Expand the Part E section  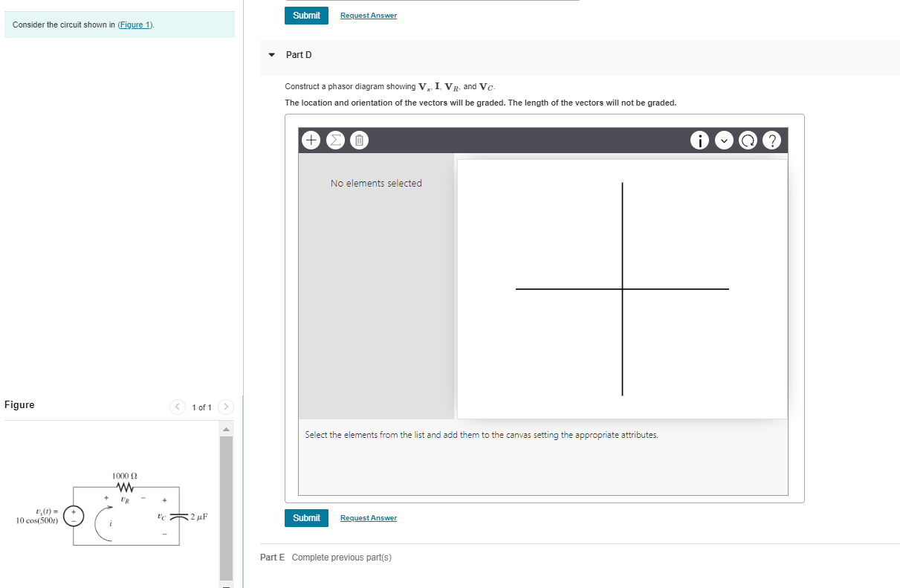point(271,557)
